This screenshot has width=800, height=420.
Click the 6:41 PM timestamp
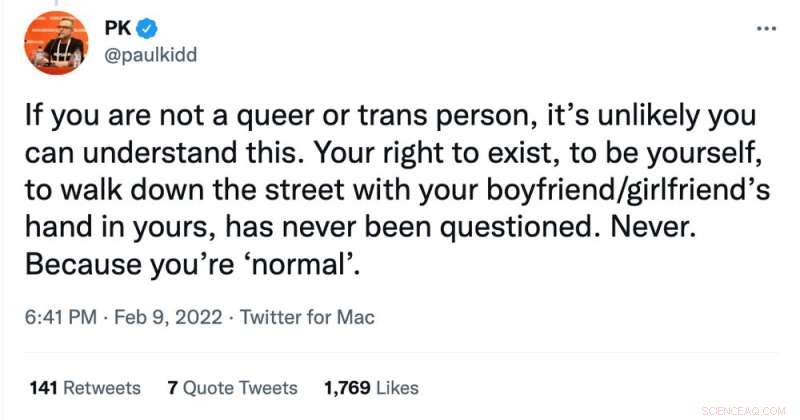click(59, 318)
